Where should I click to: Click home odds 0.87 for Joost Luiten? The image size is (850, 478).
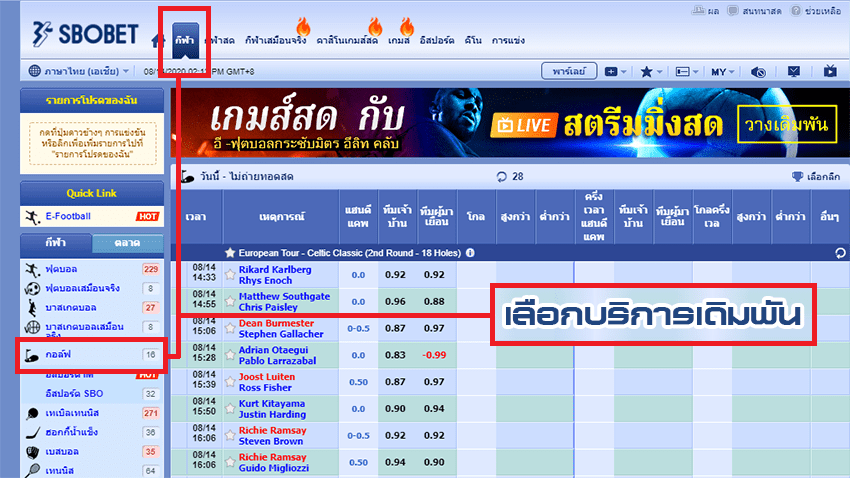(x=395, y=382)
